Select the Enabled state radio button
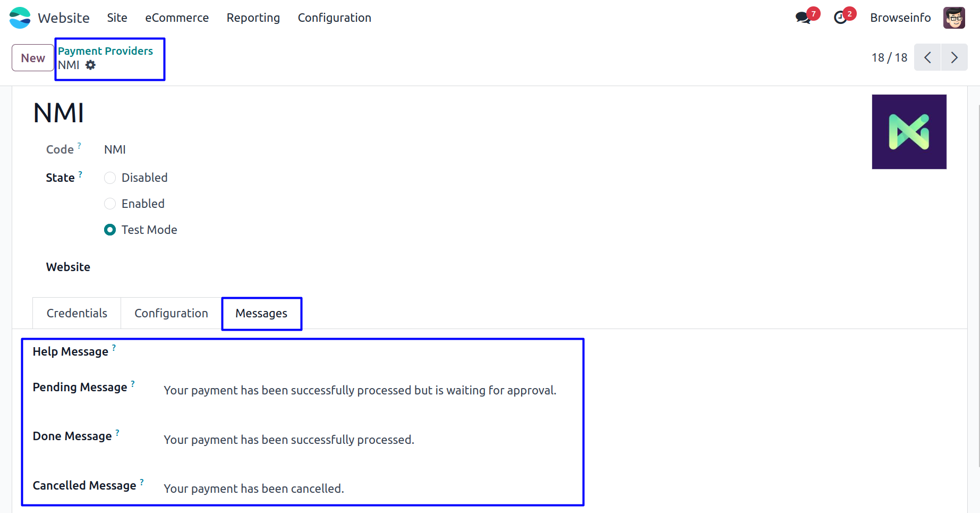The height and width of the screenshot is (513, 980). tap(110, 204)
